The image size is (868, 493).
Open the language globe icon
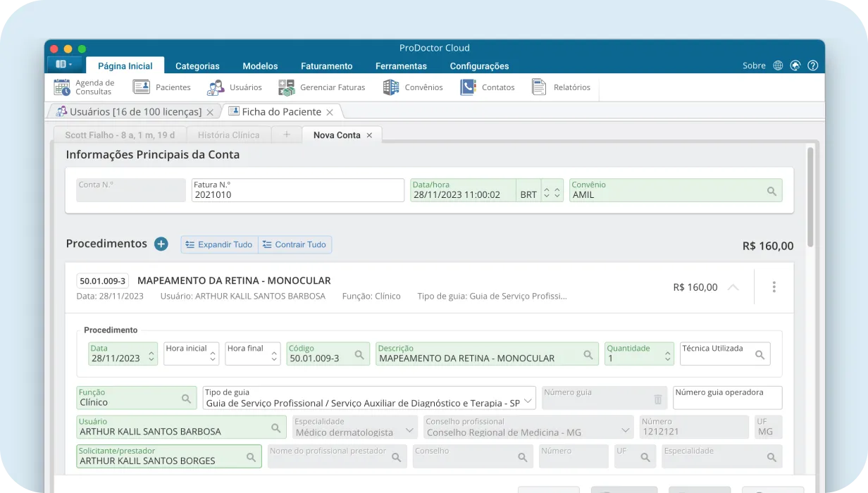pyautogui.click(x=778, y=65)
